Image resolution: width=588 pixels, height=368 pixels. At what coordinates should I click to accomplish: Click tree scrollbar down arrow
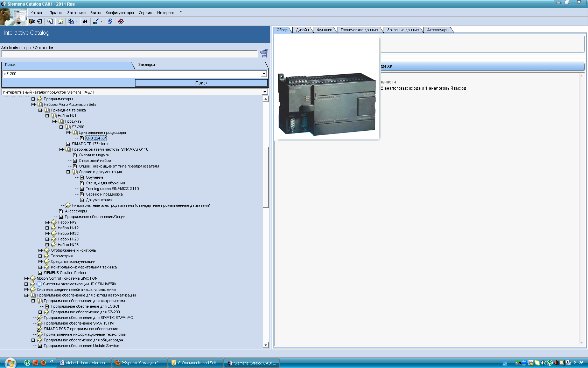pos(266,345)
